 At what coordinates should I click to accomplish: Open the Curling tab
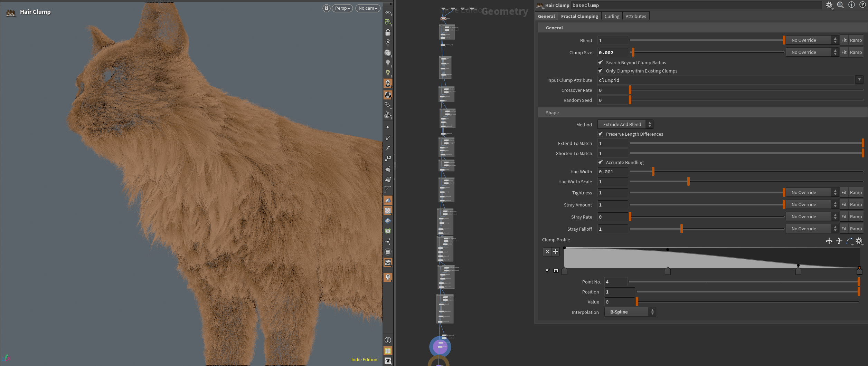tap(612, 16)
